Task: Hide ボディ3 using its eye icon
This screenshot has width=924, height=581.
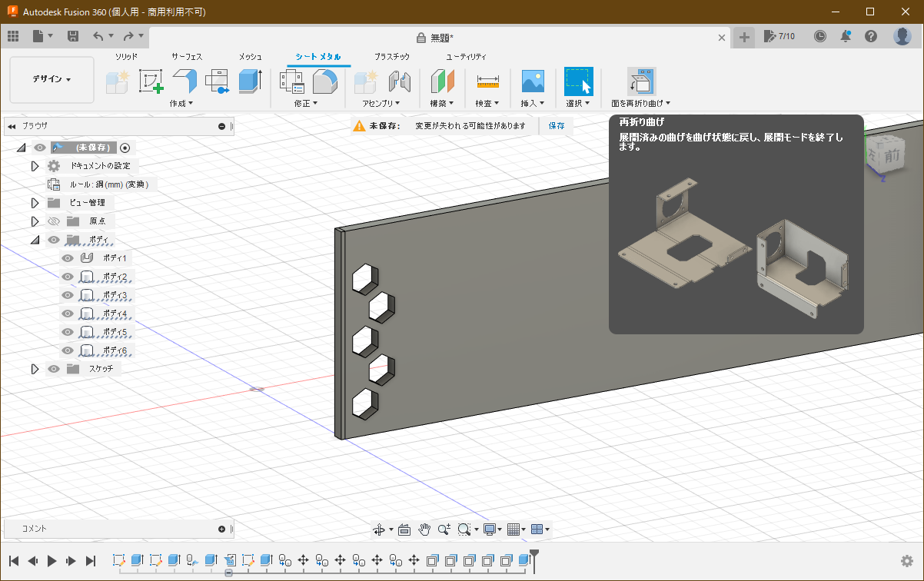Action: coord(68,295)
